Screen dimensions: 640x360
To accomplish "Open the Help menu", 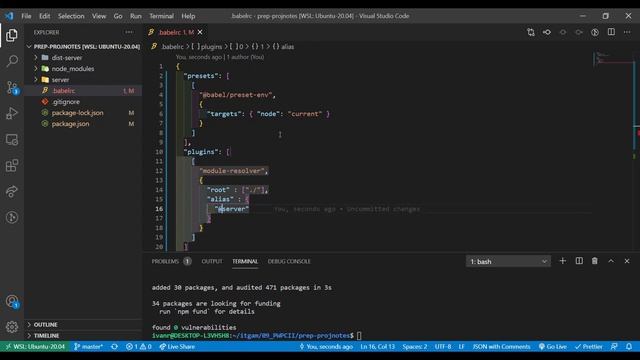I will tap(188, 16).
